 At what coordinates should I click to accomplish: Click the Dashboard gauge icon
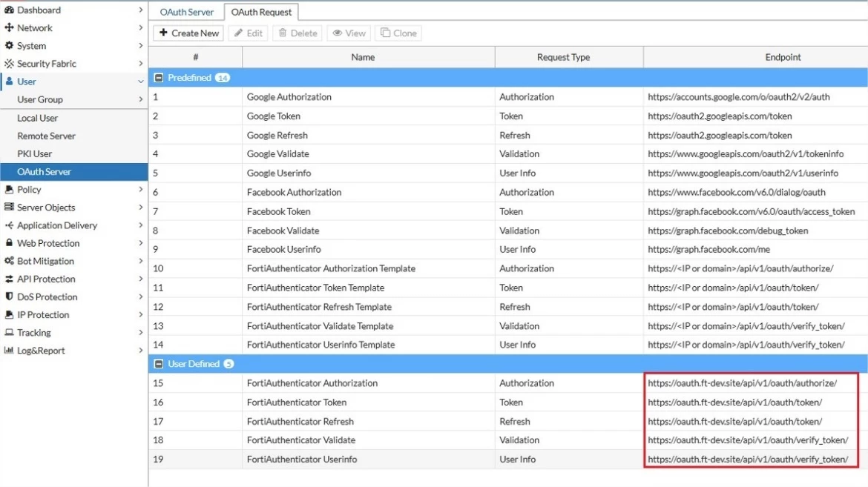click(x=9, y=10)
